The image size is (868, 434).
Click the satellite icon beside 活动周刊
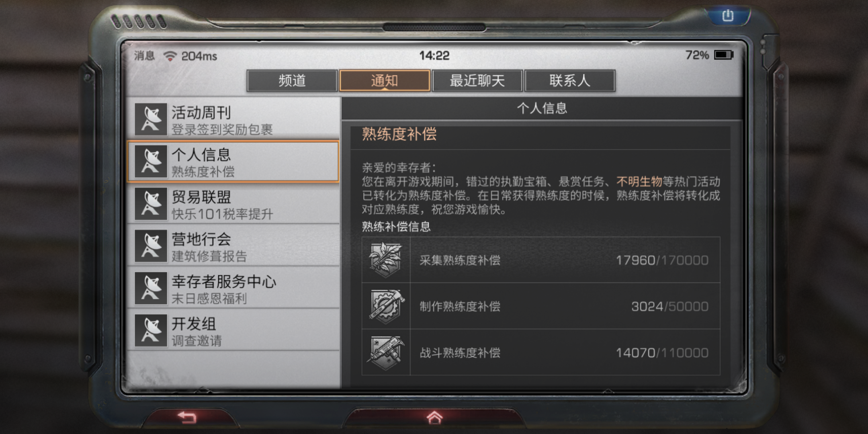[151, 119]
